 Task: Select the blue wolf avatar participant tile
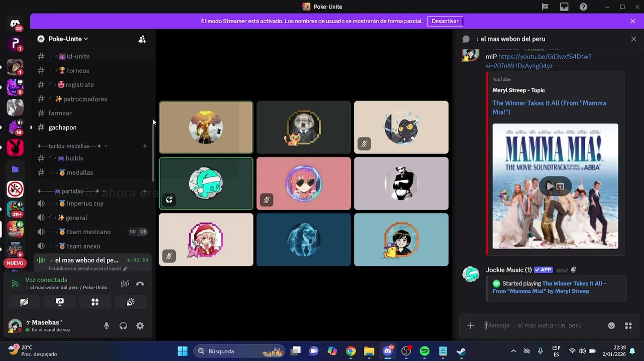point(304,240)
